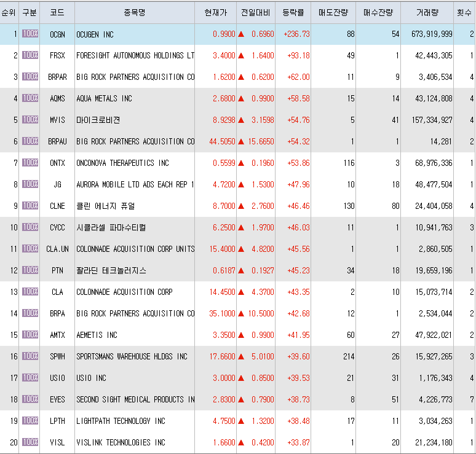Screen dimensions: 476x454
Task: Click the +93.18 change rate cell
Action: pos(298,55)
